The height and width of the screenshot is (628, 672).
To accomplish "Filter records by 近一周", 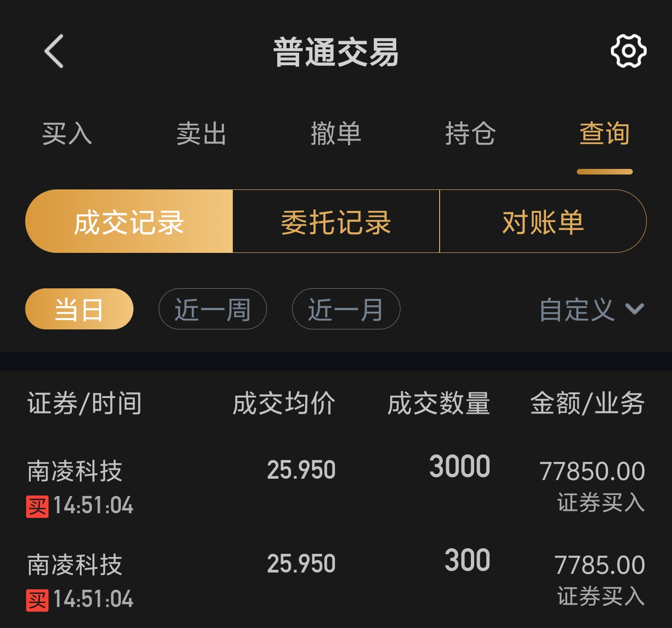I will 213,309.
